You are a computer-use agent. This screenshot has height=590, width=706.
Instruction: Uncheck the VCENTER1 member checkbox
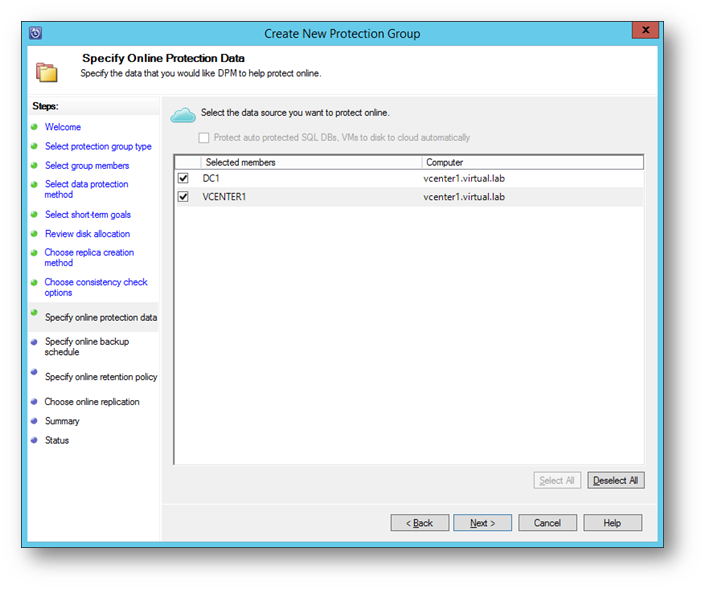[183, 197]
